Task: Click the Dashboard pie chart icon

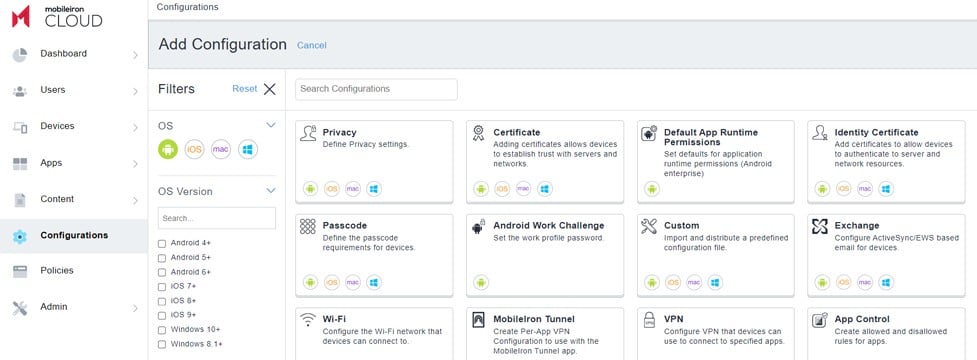Action: point(20,54)
